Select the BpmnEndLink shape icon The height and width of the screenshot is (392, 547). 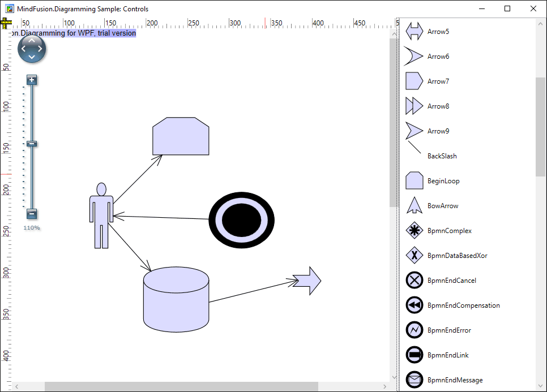point(414,355)
